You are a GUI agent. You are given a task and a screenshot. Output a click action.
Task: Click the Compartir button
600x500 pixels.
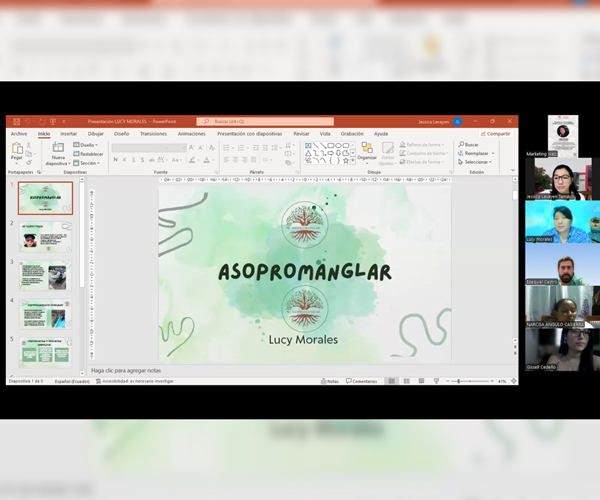coord(496,134)
